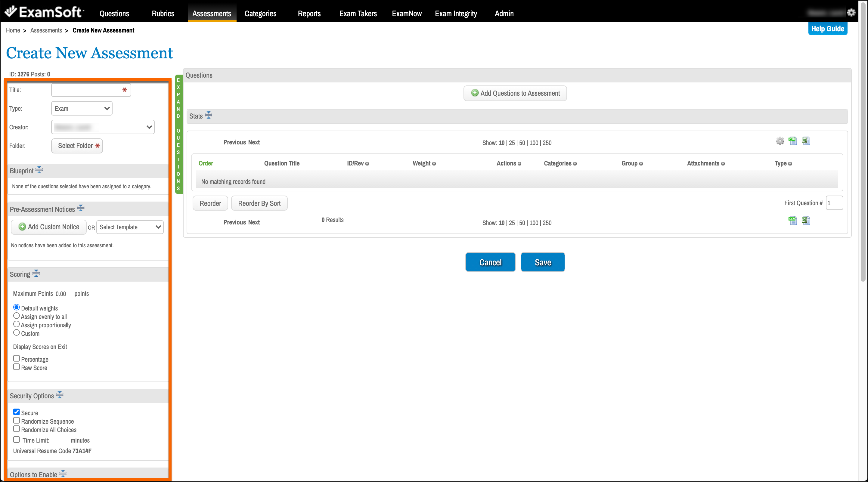Check the Raw Score checkbox
This screenshot has width=868, height=482.
click(17, 367)
